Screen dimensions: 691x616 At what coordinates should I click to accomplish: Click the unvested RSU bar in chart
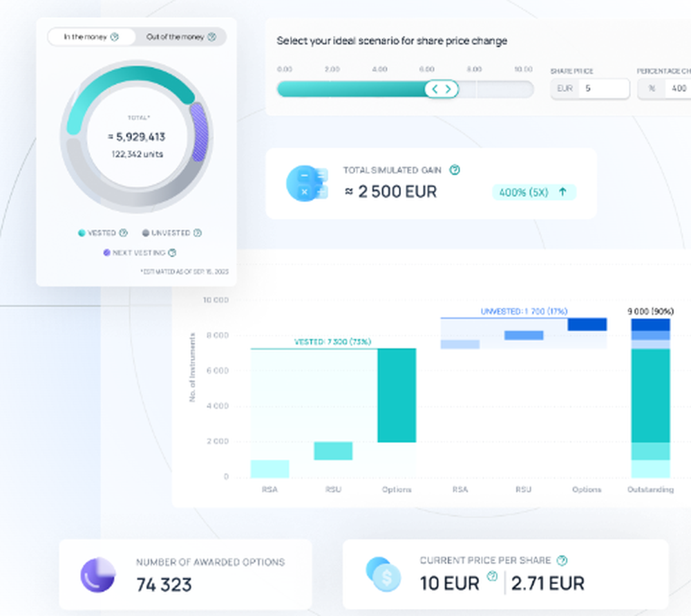click(x=524, y=335)
